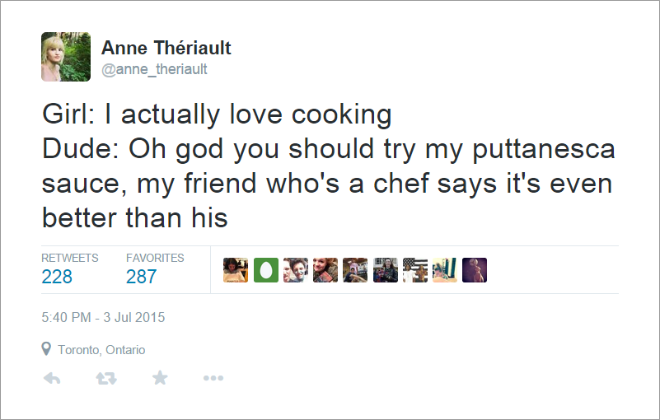Open the first avatar in favoriters row
This screenshot has width=660, height=420.
236,270
